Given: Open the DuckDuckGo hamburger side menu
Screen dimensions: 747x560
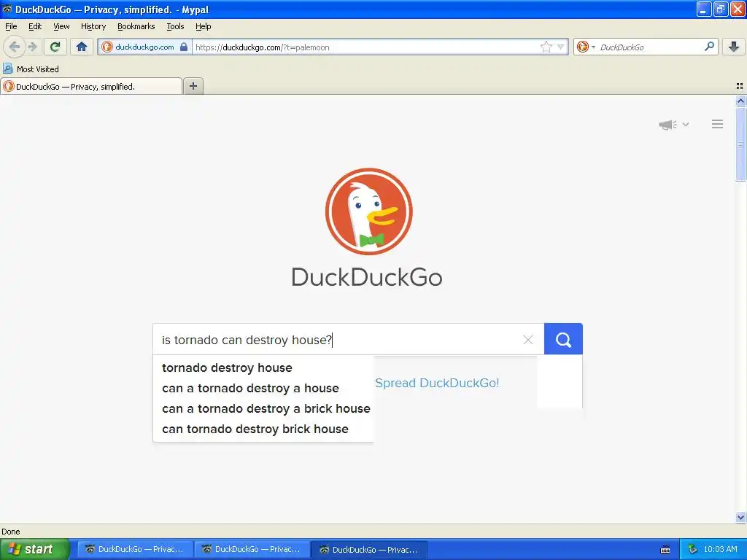Looking at the screenshot, I should coord(718,124).
